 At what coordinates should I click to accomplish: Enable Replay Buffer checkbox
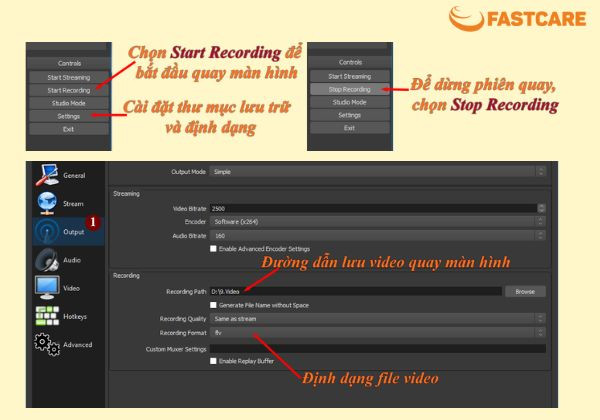point(213,361)
